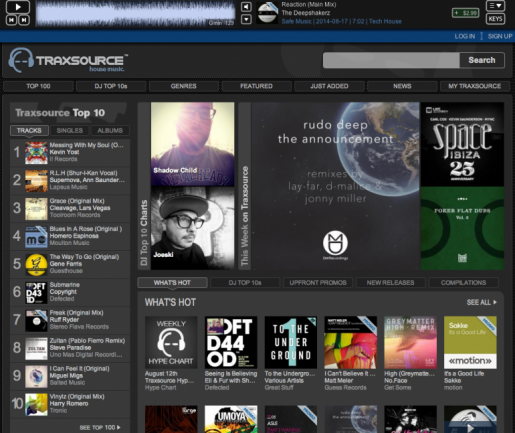Click the Search button
The image size is (515, 433).
click(482, 60)
